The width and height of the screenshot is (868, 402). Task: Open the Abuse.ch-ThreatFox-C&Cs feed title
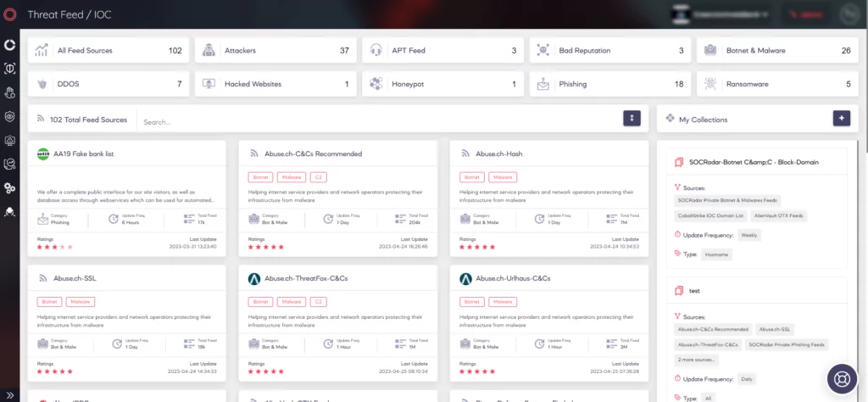(306, 278)
